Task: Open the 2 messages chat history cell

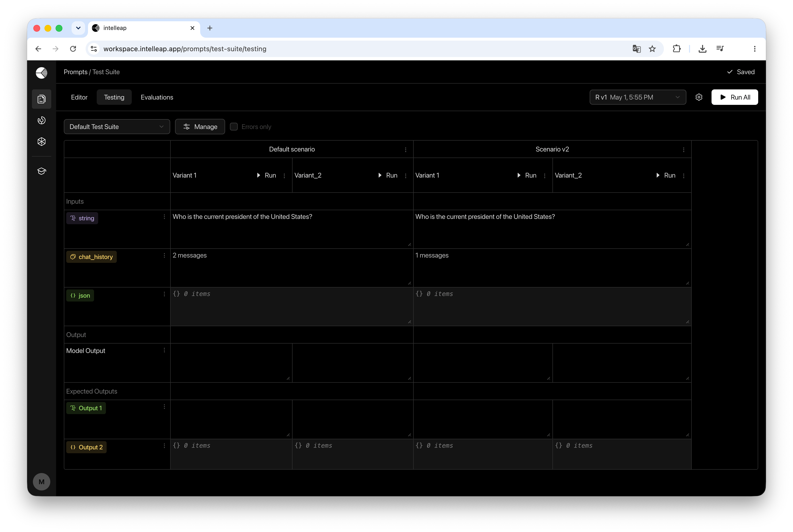Action: click(x=292, y=268)
